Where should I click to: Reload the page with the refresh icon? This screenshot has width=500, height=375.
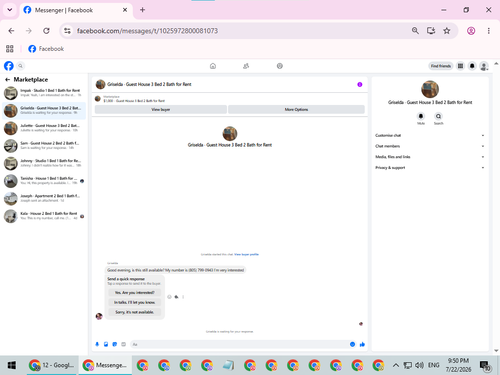[46, 31]
